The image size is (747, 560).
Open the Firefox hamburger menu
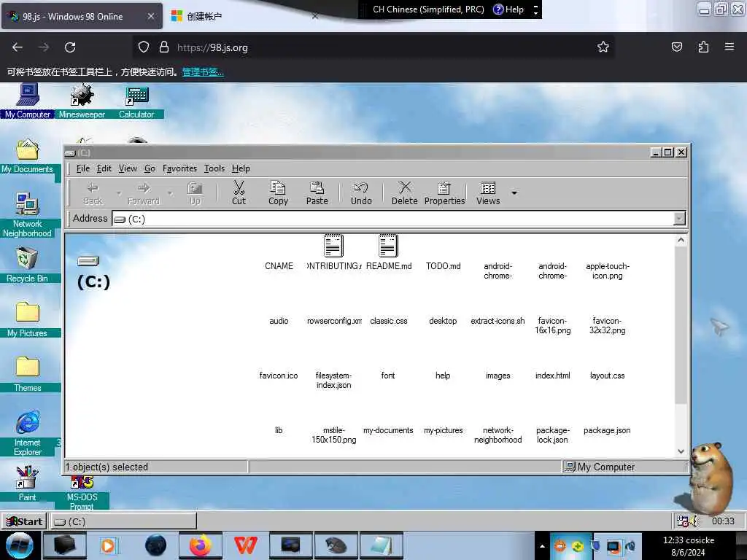729,47
